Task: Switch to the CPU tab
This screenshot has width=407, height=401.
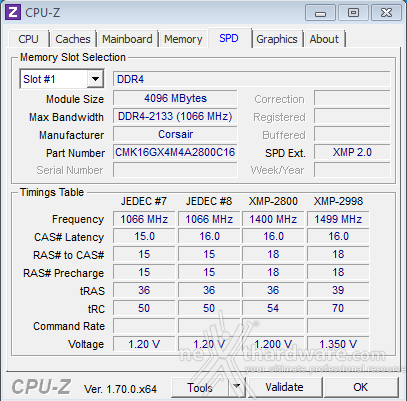Action: [x=29, y=39]
